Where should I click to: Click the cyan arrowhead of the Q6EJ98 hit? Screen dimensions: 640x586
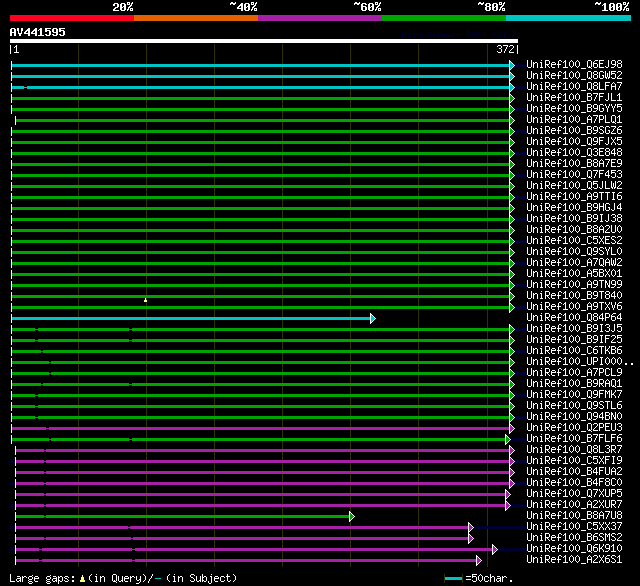(512, 65)
